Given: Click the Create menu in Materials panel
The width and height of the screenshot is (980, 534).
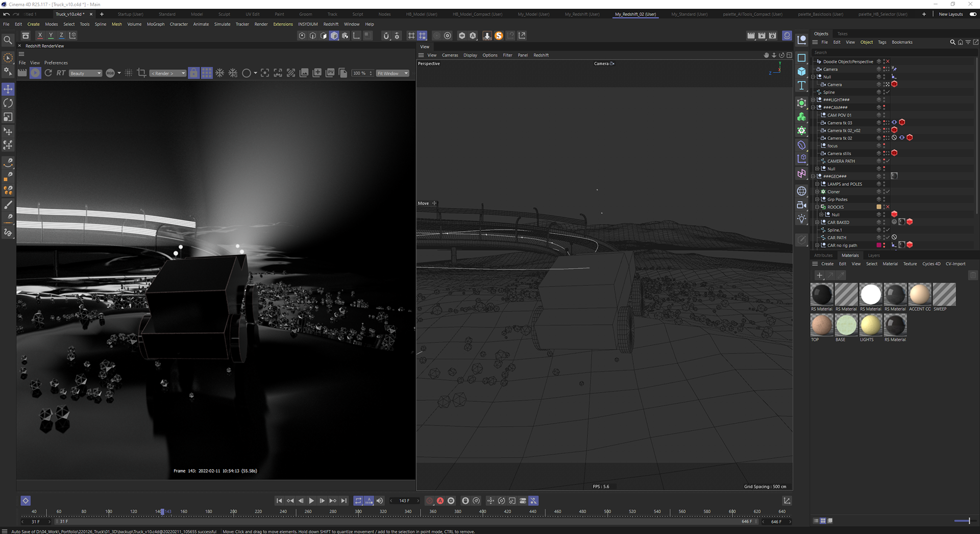Looking at the screenshot, I should click(827, 264).
